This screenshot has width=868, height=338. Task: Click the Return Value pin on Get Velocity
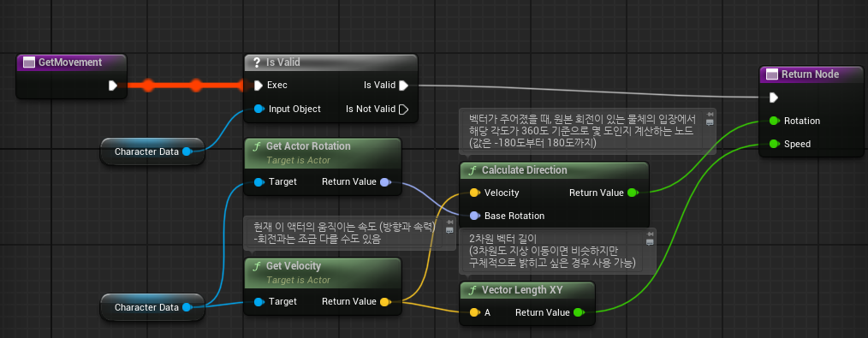(385, 302)
